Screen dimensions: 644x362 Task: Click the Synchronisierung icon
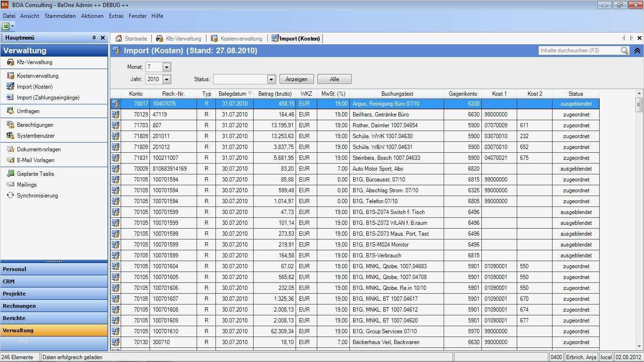(x=10, y=195)
